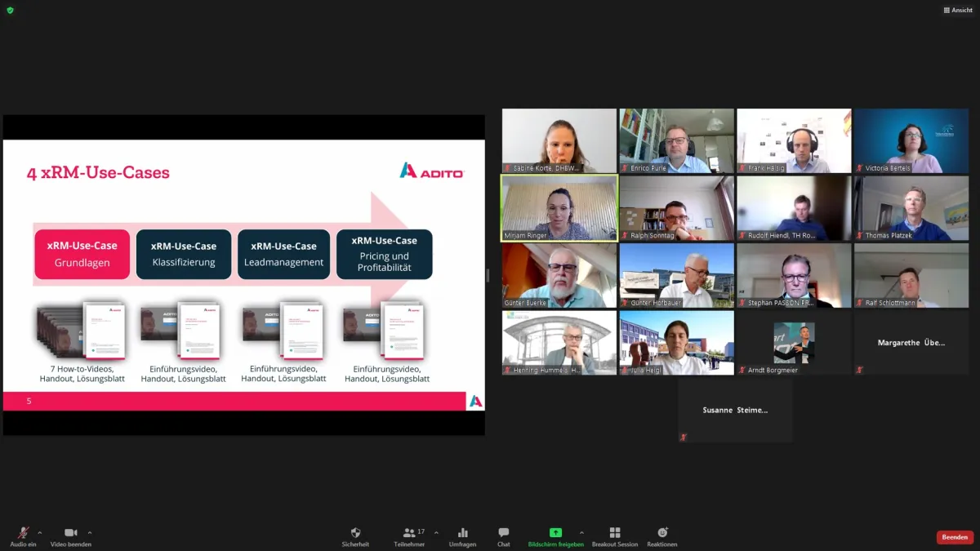Open Umfragen polls icon
Screen dimensions: 980x551
(462, 534)
